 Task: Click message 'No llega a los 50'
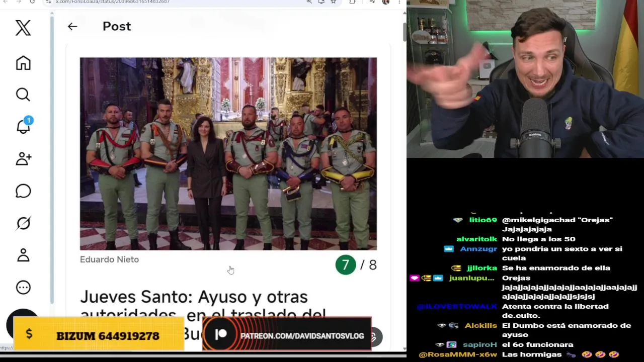pyautogui.click(x=538, y=239)
